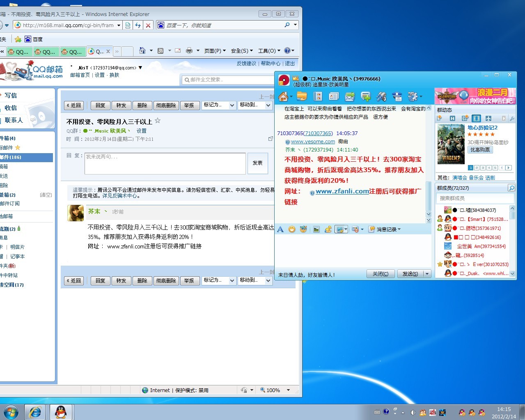Screen dimensions: 525x420
Task: Expand the send button options arrow
Action: coord(427,274)
